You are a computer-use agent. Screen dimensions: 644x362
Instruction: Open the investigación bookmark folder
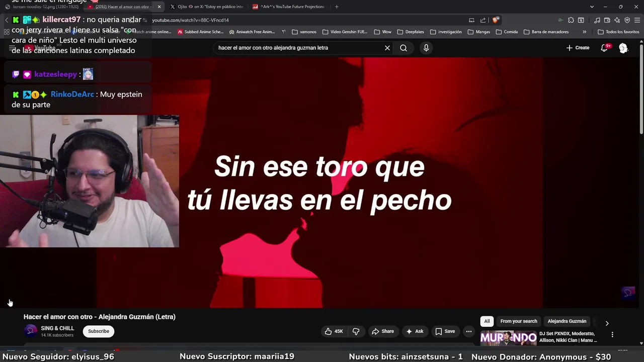446,32
